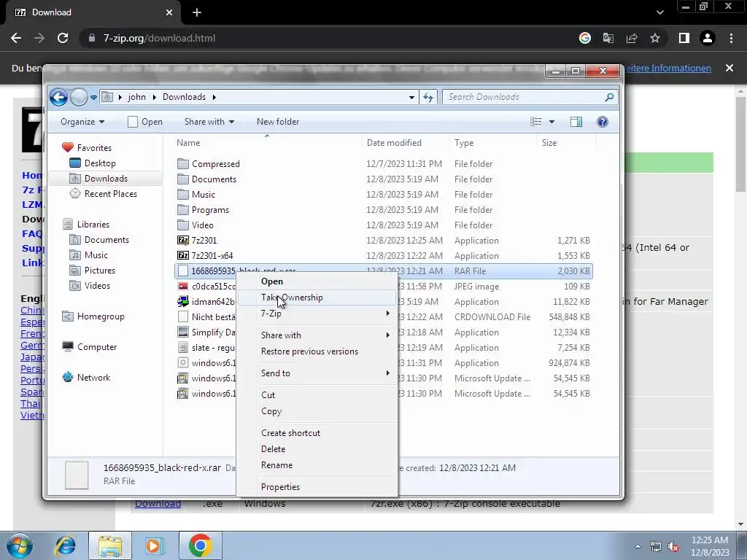Viewport: 747px width, 560px height.
Task: Open recent locations dropdown beside nav arrows
Action: point(93,97)
